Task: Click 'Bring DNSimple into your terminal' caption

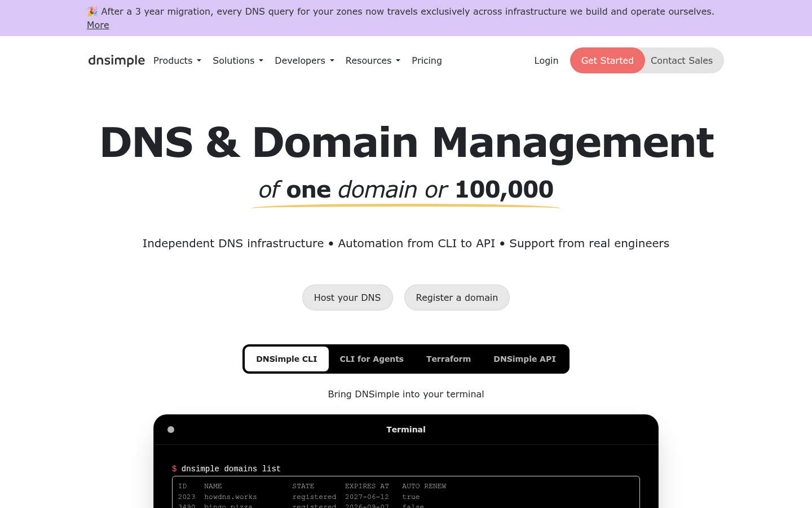Action: coord(406,394)
